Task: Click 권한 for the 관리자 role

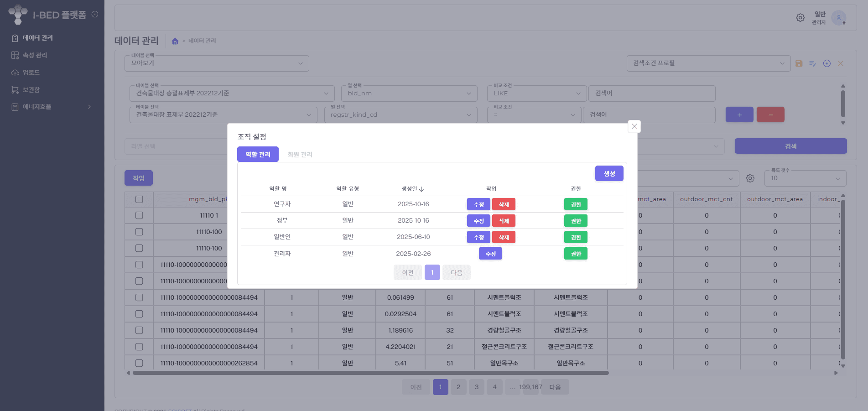Action: (x=576, y=254)
